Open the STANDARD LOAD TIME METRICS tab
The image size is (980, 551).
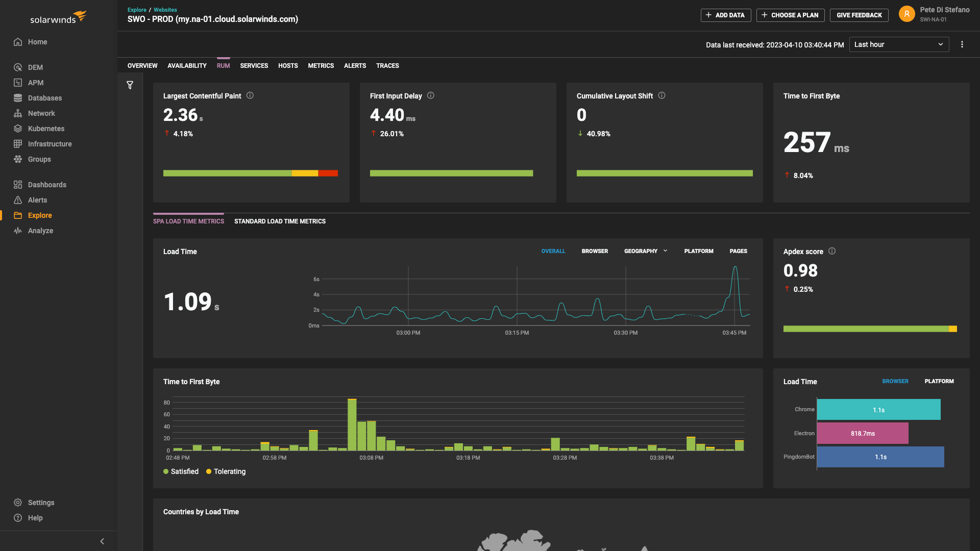tap(280, 221)
